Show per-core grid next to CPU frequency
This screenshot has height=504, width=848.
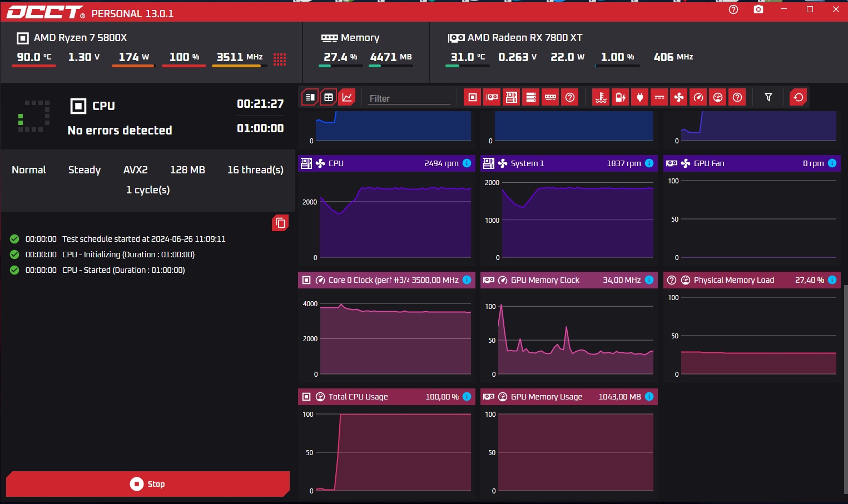[x=280, y=59]
